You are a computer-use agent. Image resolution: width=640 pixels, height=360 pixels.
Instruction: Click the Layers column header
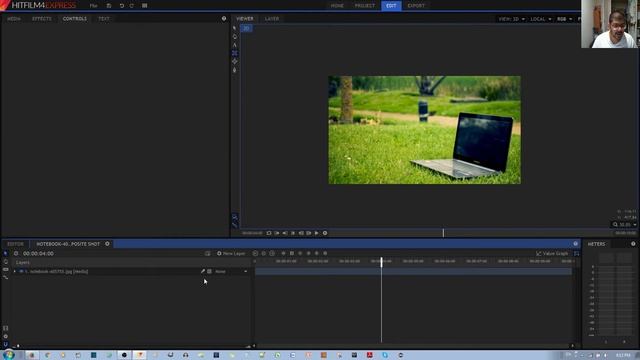23,262
